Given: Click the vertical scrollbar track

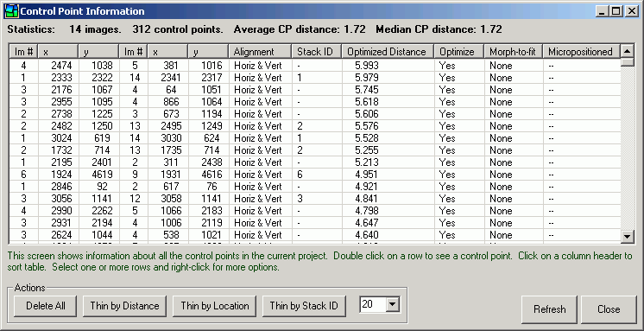Looking at the screenshot, I should (627, 148).
